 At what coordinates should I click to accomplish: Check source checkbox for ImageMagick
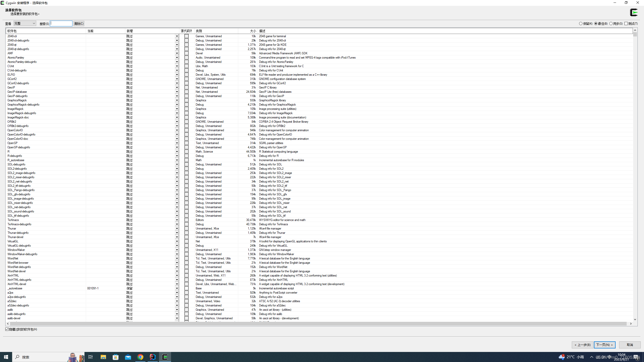tap(186, 109)
